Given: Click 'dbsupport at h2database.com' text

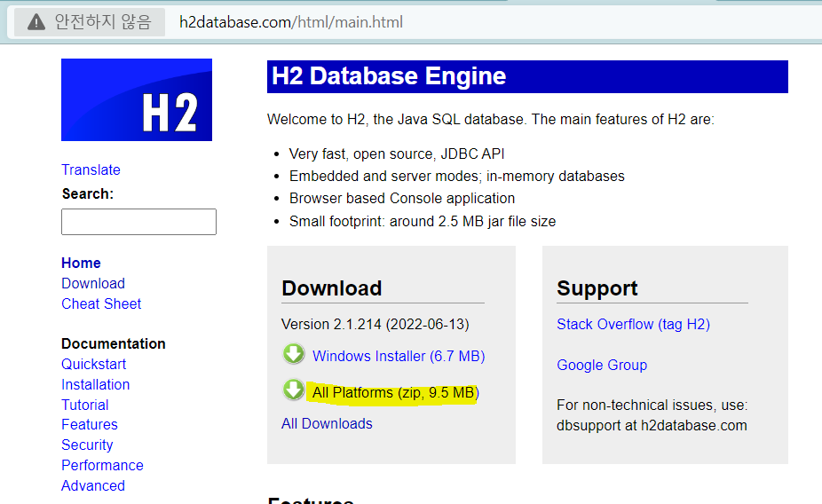Looking at the screenshot, I should (x=652, y=425).
